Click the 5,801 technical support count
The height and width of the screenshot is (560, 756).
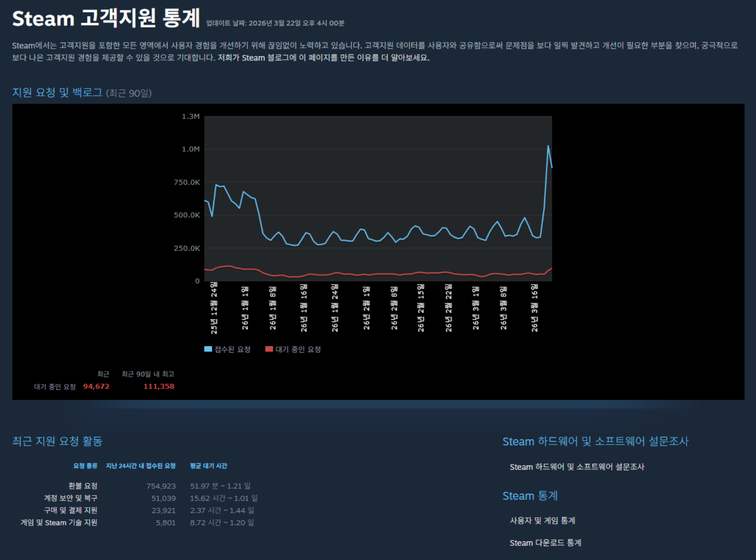(166, 523)
